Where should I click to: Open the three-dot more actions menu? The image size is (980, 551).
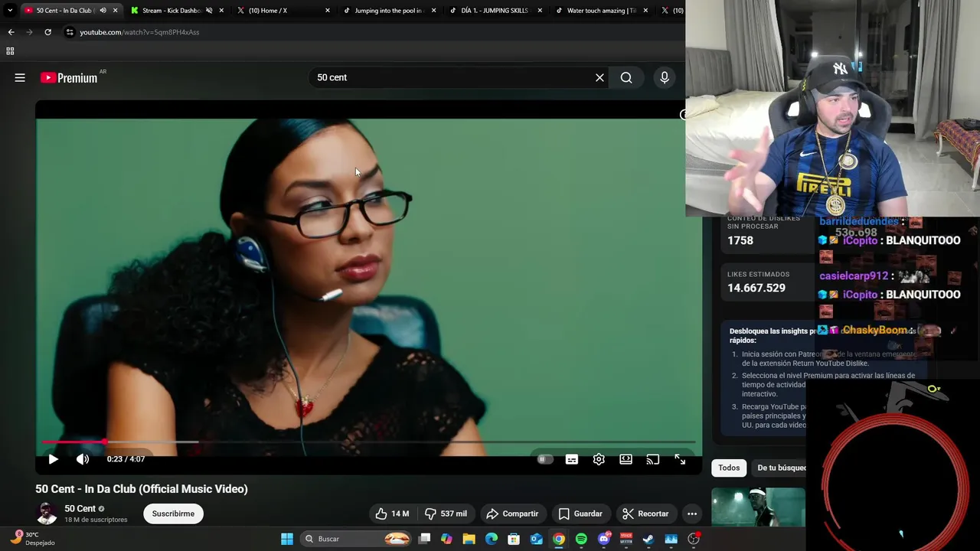[x=692, y=514]
